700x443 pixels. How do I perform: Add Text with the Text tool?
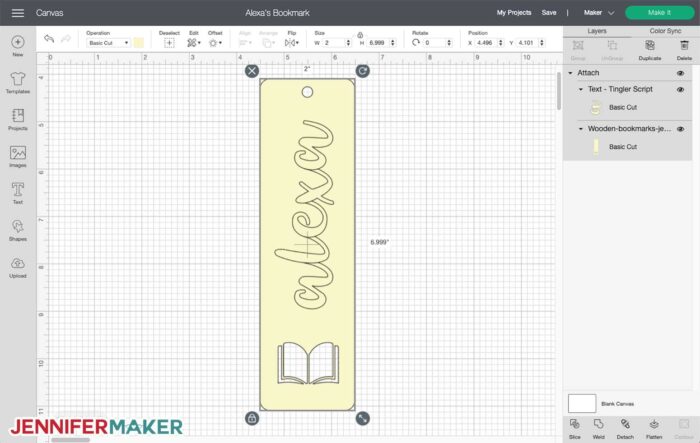[x=18, y=193]
